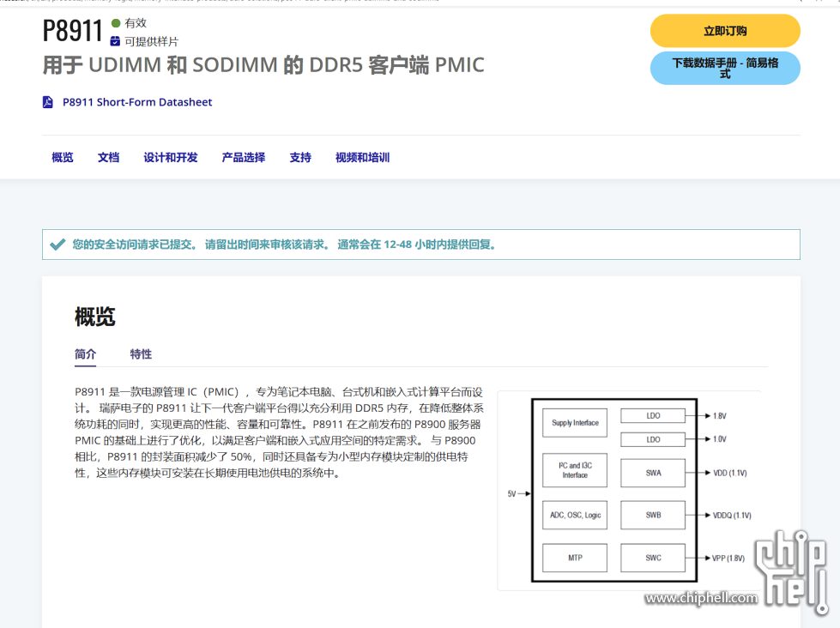Click the VDDQ (1.1V) output label
Image resolution: width=840 pixels, height=628 pixels.
coord(732,516)
